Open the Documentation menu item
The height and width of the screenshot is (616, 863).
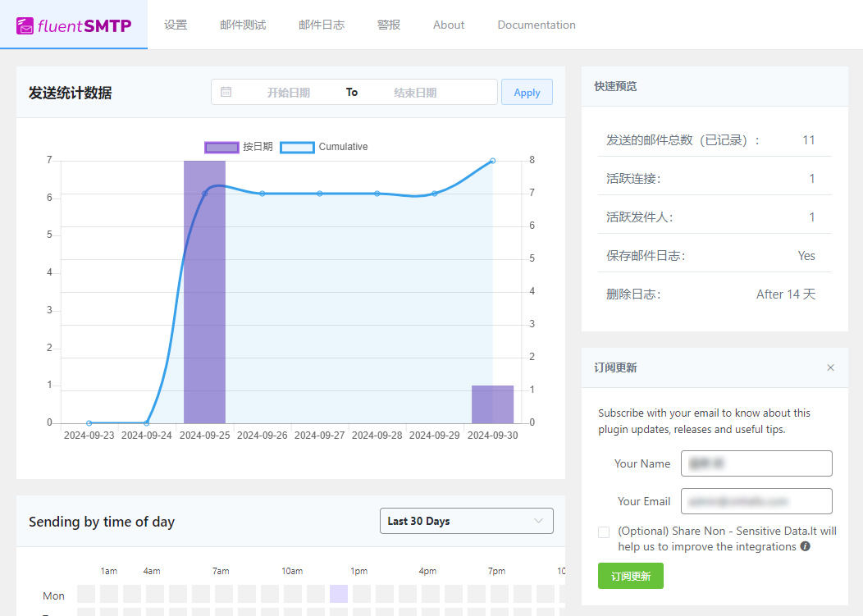click(x=537, y=25)
